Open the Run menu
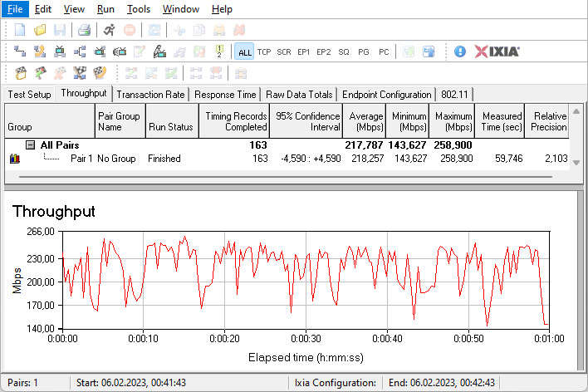The height and width of the screenshot is (392, 588). tap(105, 9)
